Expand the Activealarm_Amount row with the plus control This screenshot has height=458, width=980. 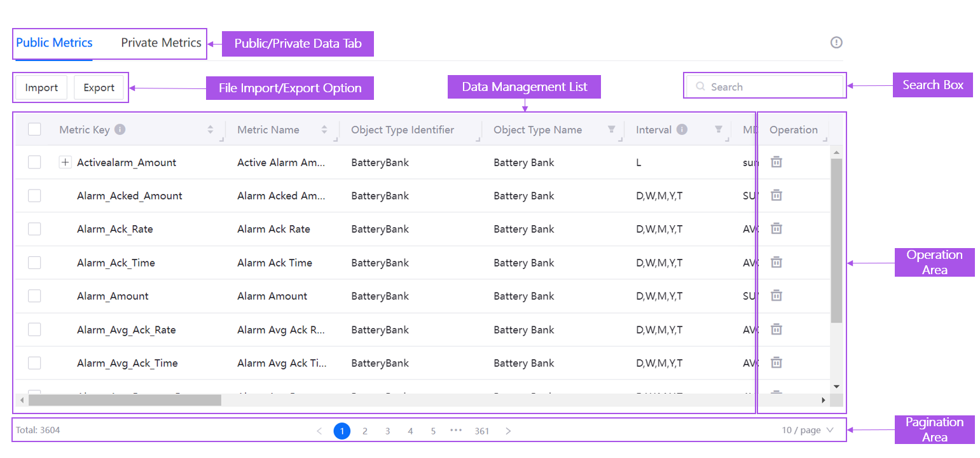pos(65,162)
